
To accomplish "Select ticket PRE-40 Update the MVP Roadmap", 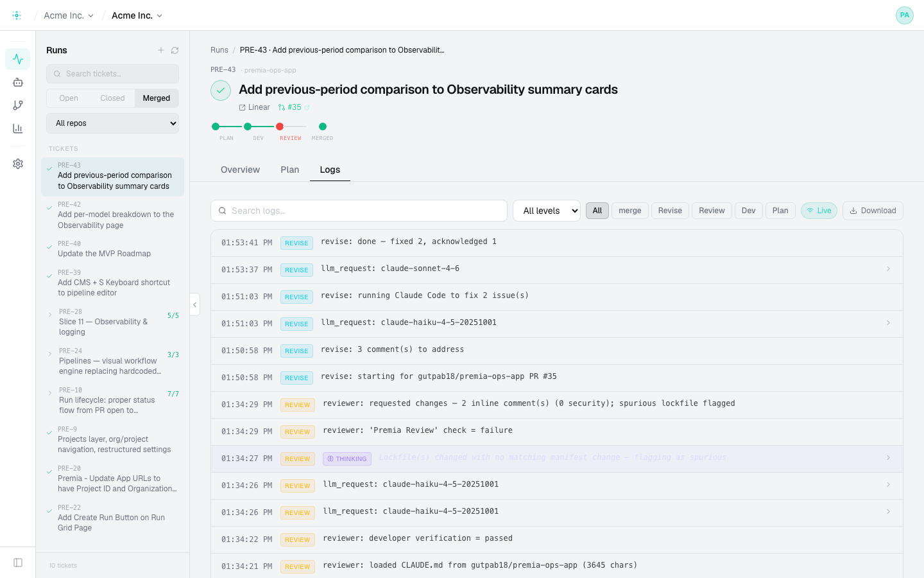I will (112, 249).
